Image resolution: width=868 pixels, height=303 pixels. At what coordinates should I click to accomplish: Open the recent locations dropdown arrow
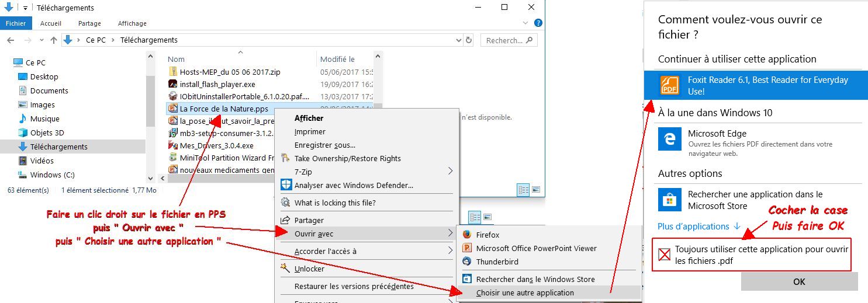click(42, 40)
